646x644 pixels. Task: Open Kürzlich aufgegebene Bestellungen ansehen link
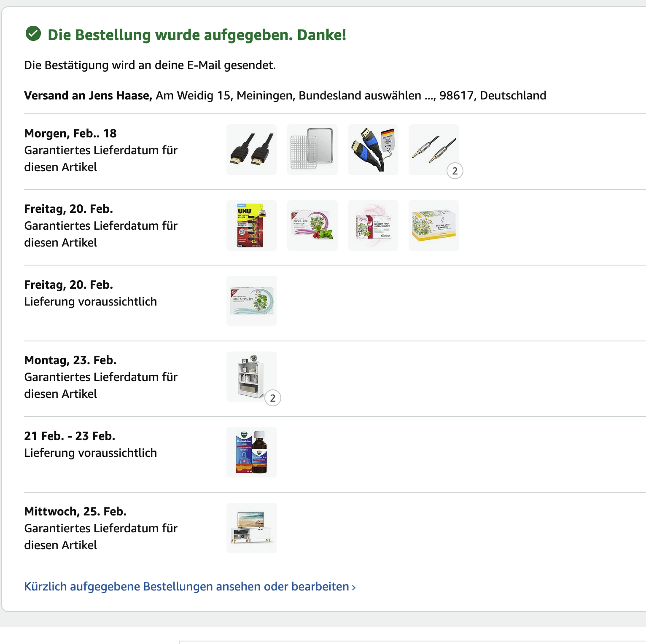tap(190, 587)
